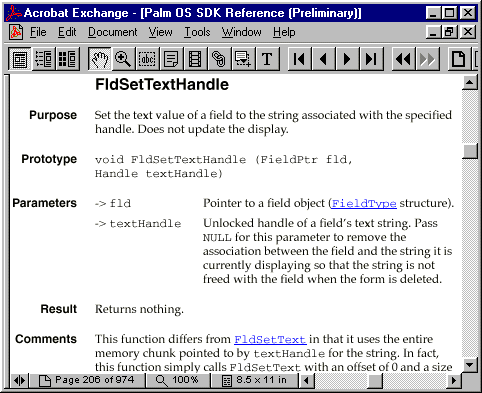Open the Page 206 of 974 box
The height and width of the screenshot is (393, 482).
point(87,380)
